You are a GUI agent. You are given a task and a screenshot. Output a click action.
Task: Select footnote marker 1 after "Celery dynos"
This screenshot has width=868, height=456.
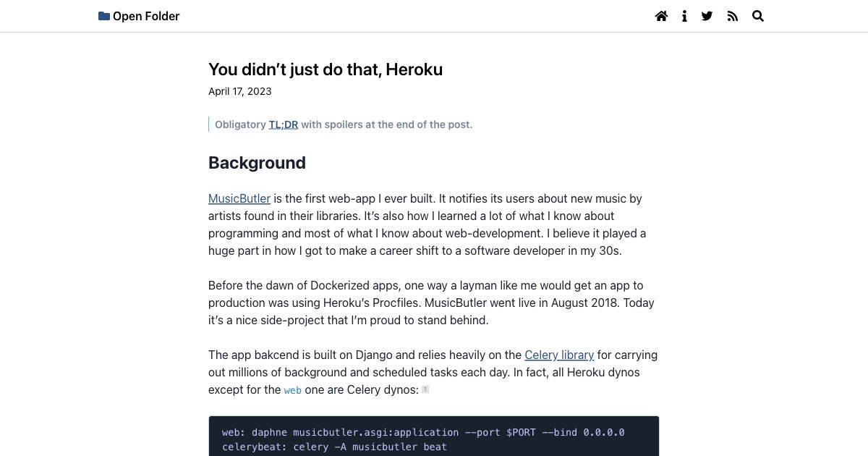pos(425,389)
